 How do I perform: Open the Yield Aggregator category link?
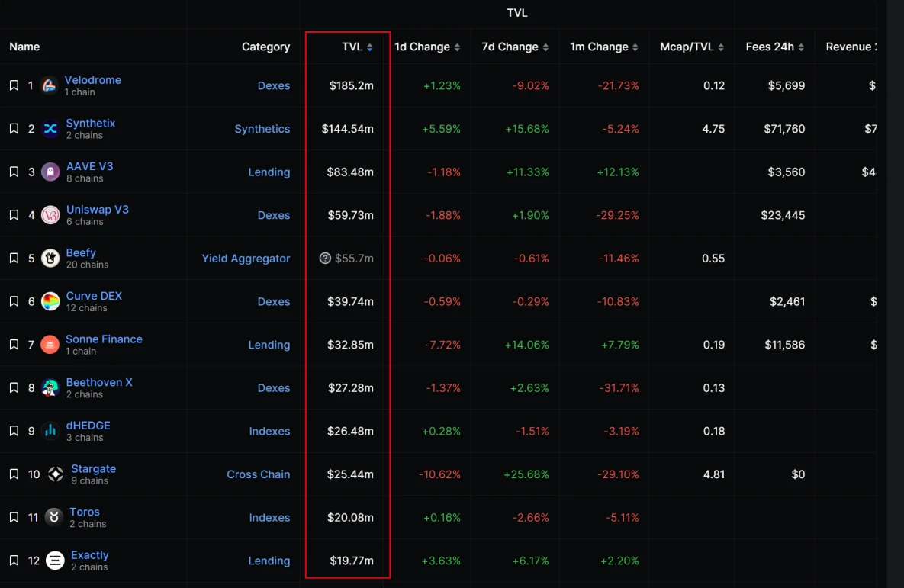pos(246,259)
